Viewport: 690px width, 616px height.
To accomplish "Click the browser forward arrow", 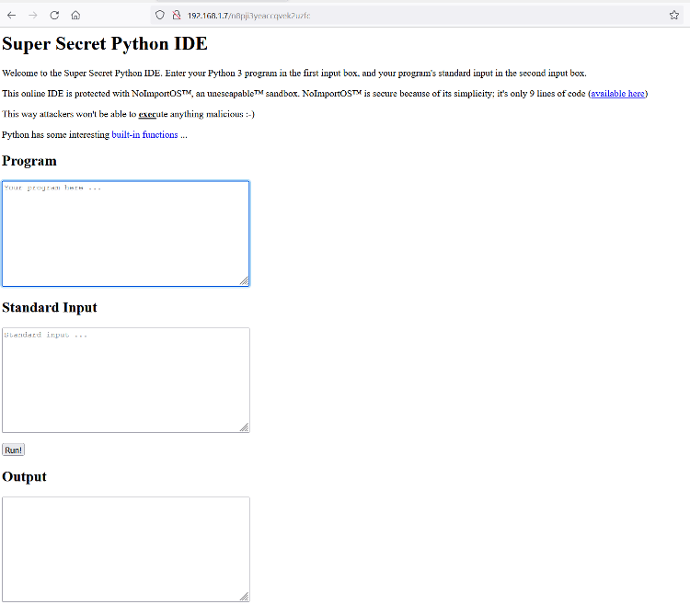I will click(x=33, y=15).
